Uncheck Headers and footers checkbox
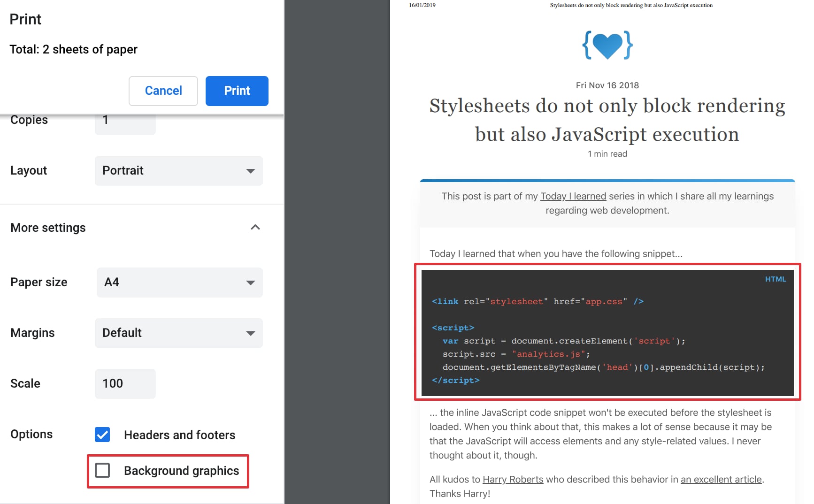This screenshot has width=814, height=504. pyautogui.click(x=102, y=435)
